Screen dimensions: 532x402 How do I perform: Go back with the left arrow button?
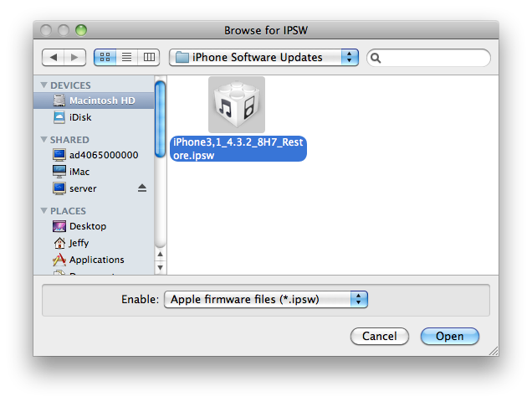click(53, 58)
